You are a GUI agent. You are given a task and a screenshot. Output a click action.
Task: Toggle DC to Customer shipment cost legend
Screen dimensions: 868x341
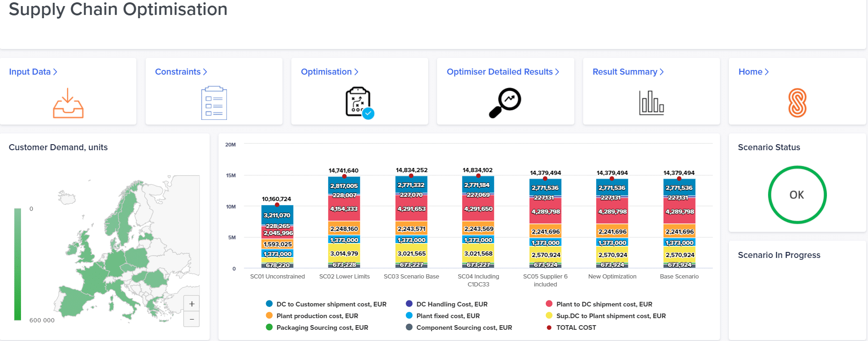point(326,304)
